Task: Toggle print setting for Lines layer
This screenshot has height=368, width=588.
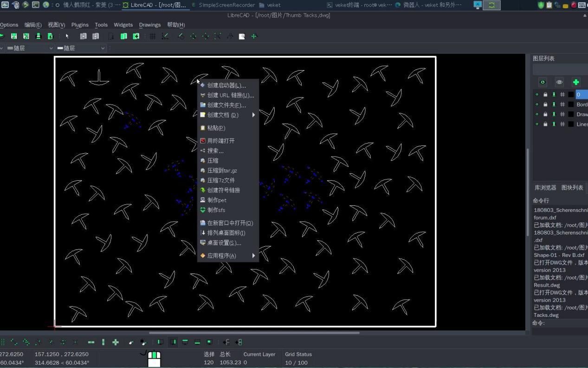Action: 554,124
